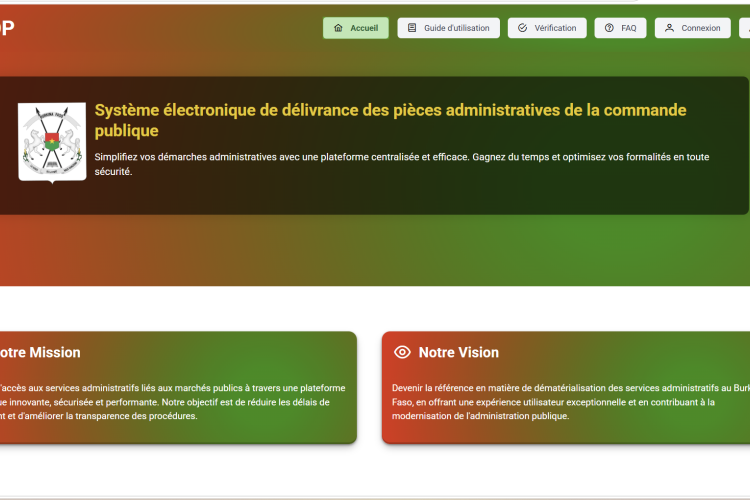The height and width of the screenshot is (500, 750).
Task: Click the user icon beside Connexion
Action: pyautogui.click(x=669, y=28)
